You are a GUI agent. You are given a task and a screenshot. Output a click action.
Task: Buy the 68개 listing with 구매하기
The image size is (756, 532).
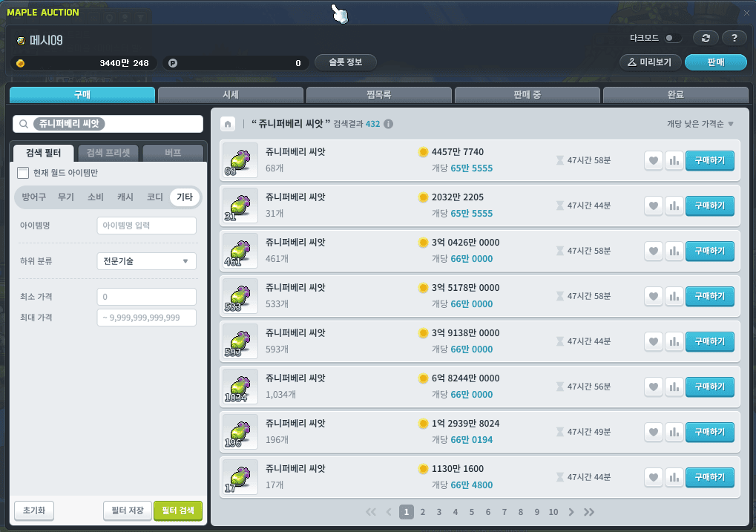point(710,160)
